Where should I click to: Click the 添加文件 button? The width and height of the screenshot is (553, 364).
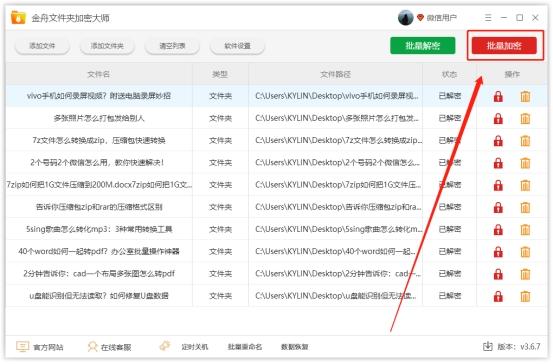(x=42, y=46)
